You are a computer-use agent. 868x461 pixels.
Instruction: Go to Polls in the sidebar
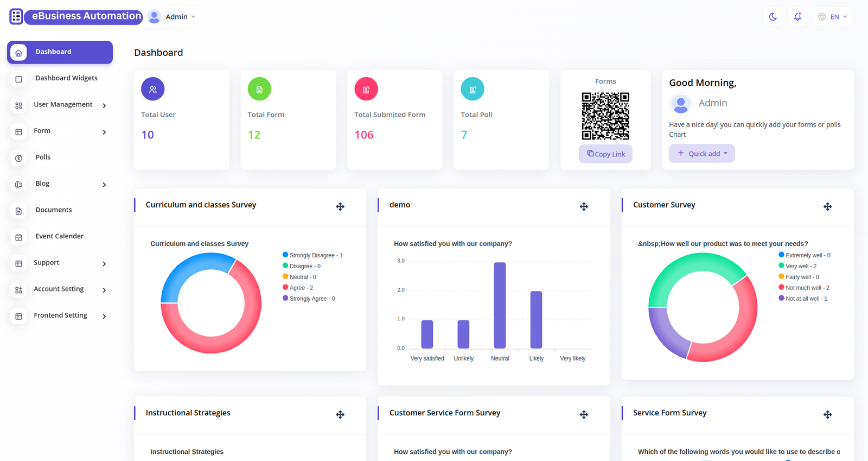pos(43,157)
